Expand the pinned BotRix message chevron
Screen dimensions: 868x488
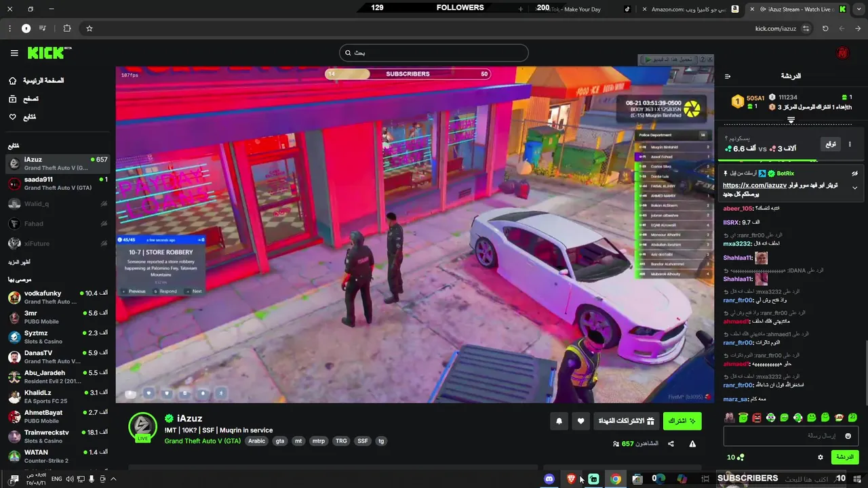click(854, 188)
